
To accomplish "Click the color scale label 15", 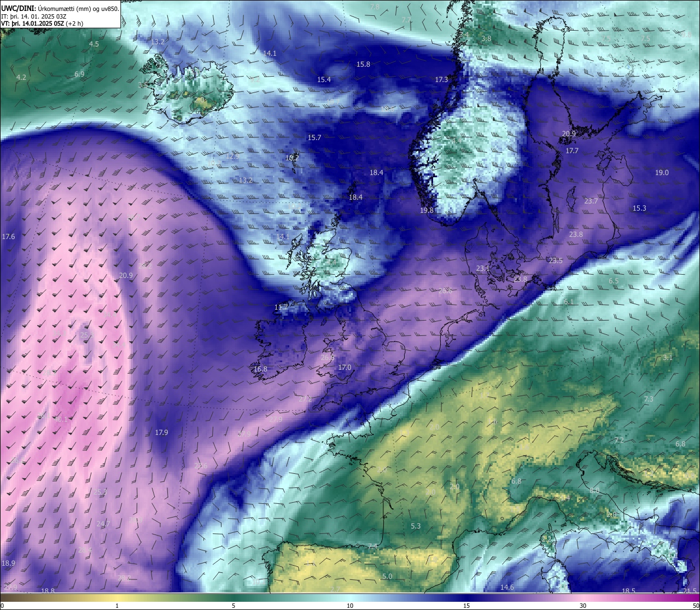I will pos(466,605).
